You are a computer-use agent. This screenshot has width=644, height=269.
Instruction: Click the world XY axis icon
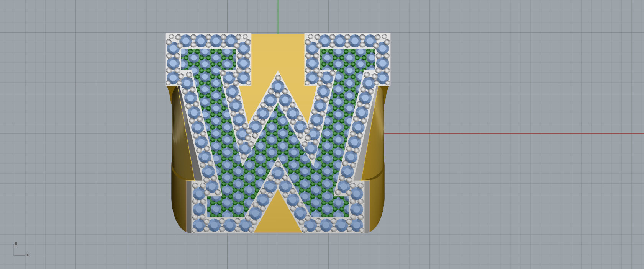coord(21,249)
